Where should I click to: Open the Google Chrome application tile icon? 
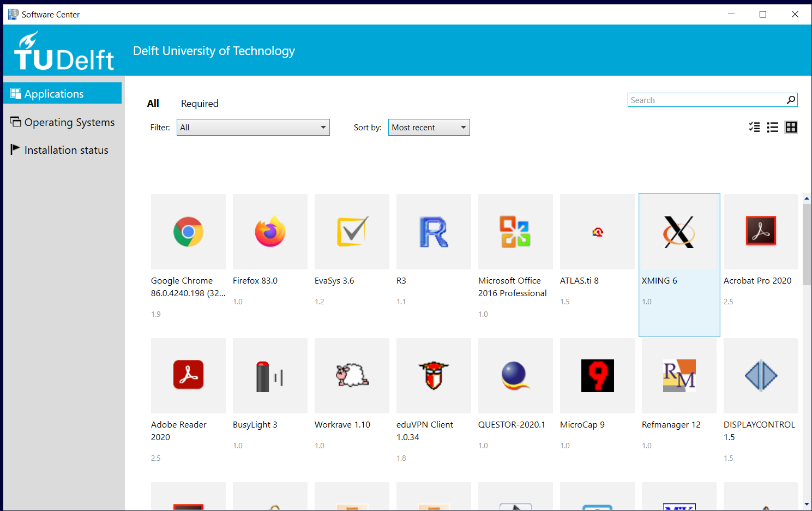188,232
